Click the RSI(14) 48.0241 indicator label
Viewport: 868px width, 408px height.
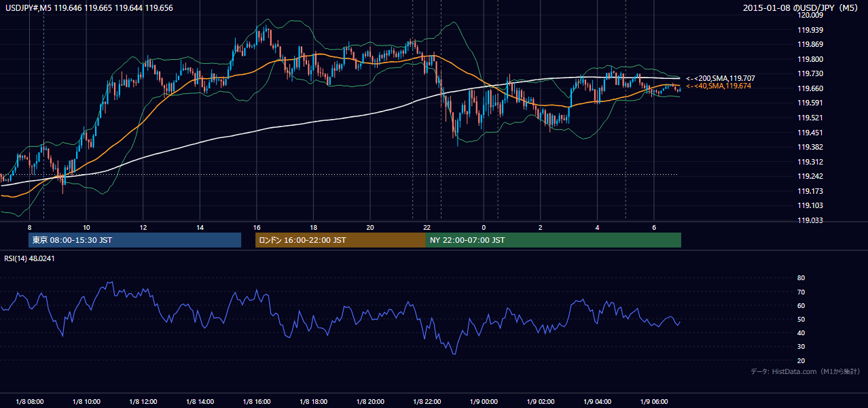29,258
